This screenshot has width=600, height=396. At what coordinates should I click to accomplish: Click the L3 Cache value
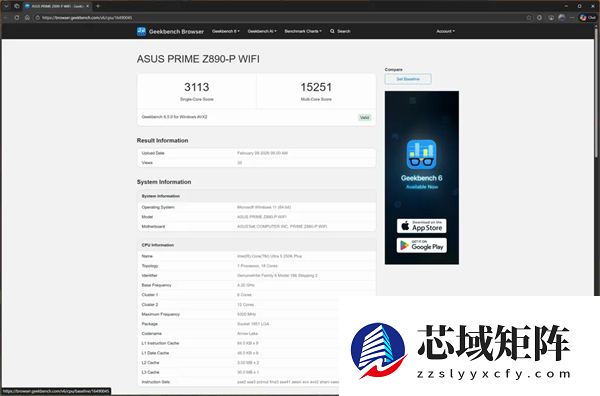point(248,372)
